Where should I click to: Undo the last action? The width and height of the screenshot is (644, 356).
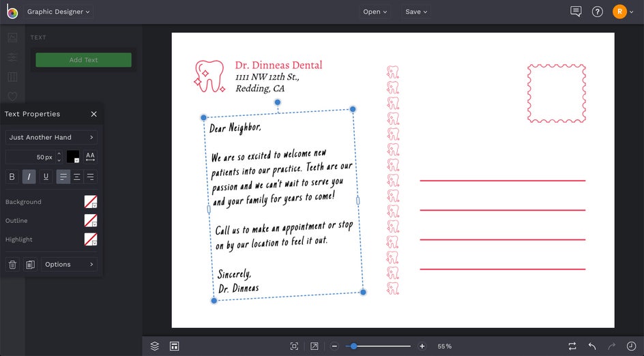[592, 346]
